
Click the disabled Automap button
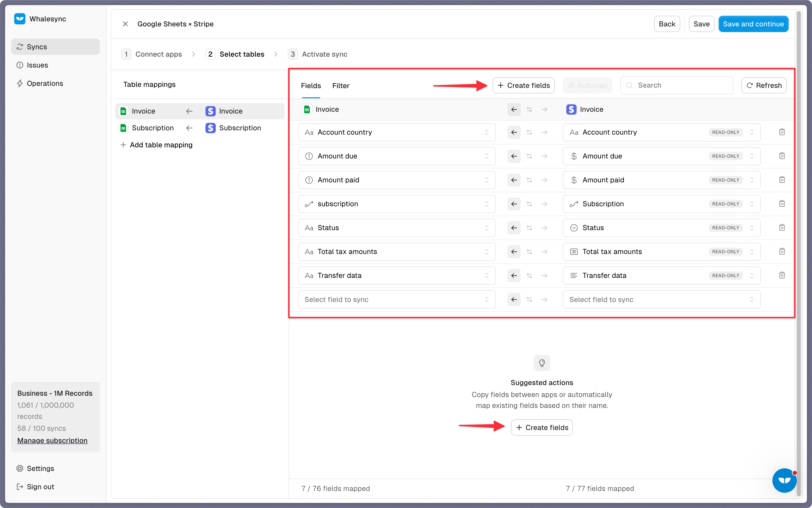[x=587, y=85]
